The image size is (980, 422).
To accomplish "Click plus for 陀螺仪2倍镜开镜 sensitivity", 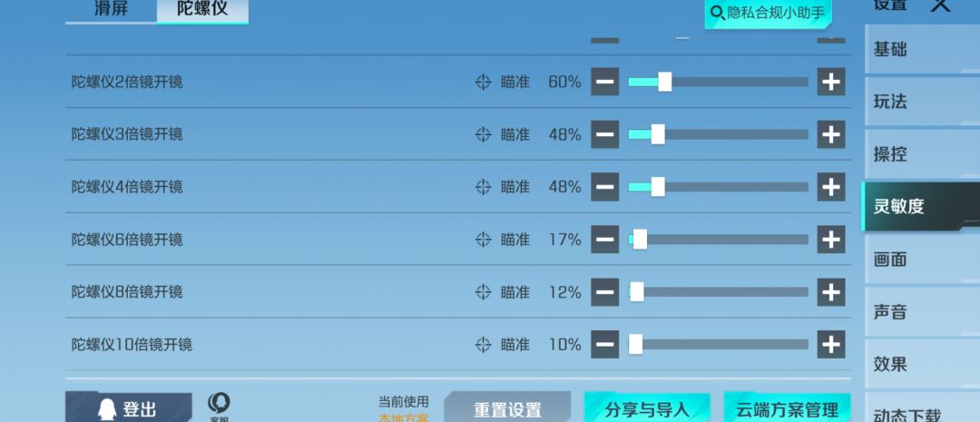I will click(830, 82).
